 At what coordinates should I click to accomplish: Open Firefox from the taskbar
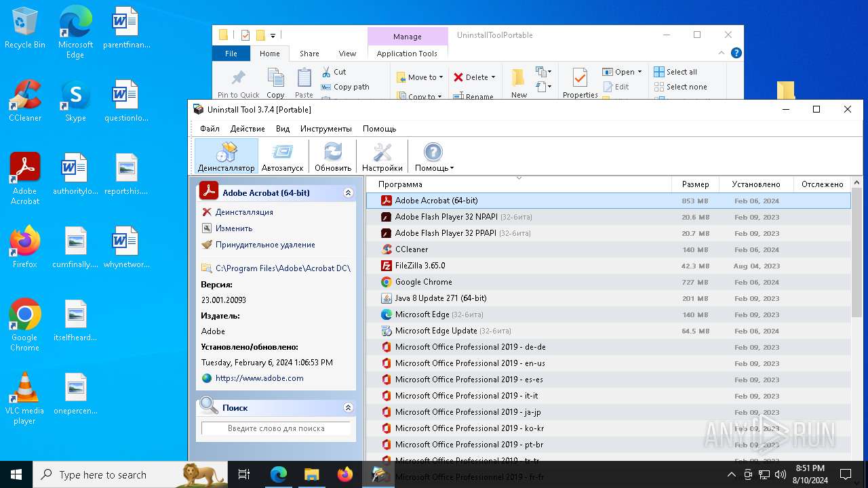click(x=345, y=474)
